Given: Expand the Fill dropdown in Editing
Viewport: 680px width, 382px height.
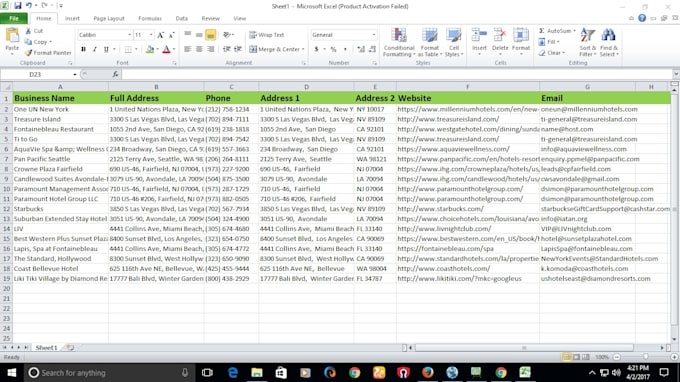Looking at the screenshot, I should (558, 42).
